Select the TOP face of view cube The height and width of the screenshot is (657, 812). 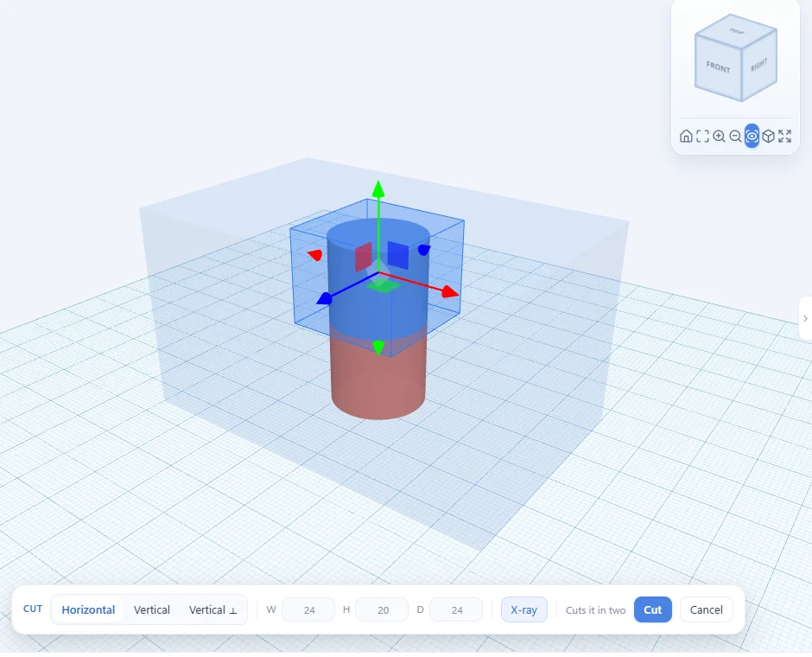click(736, 31)
